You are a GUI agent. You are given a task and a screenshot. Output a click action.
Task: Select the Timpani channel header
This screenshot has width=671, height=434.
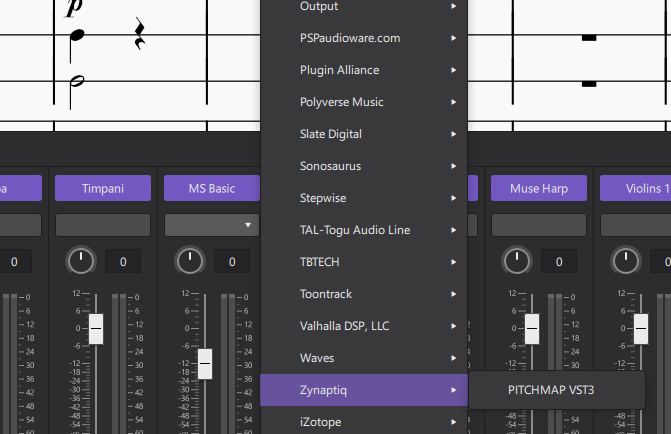tap(103, 188)
